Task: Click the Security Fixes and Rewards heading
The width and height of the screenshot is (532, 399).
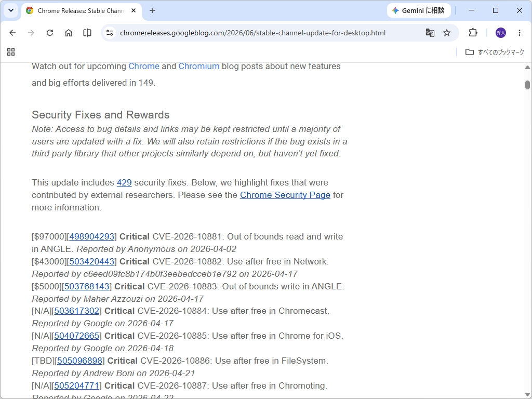Action: 101,115
